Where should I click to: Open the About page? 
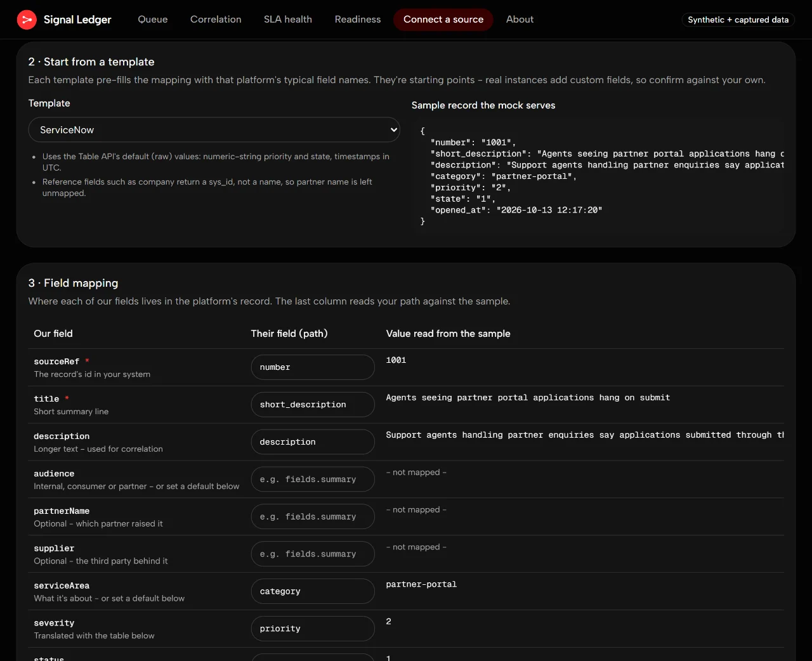coord(520,20)
